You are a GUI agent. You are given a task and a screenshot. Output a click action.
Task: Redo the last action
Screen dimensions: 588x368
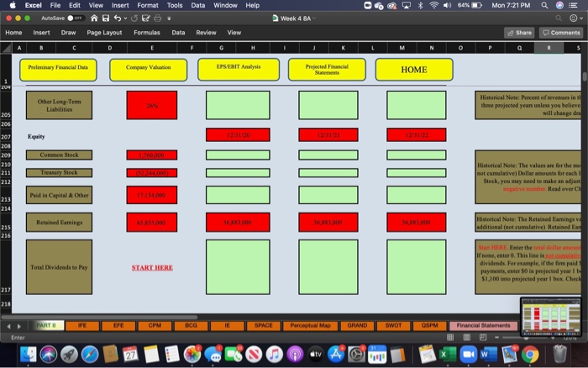(134, 18)
